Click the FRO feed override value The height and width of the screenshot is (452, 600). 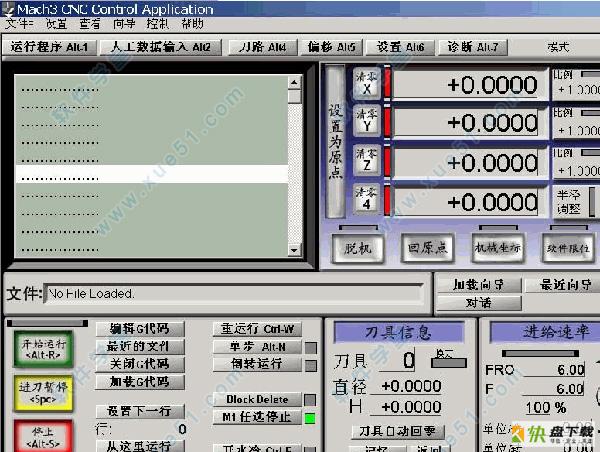554,370
